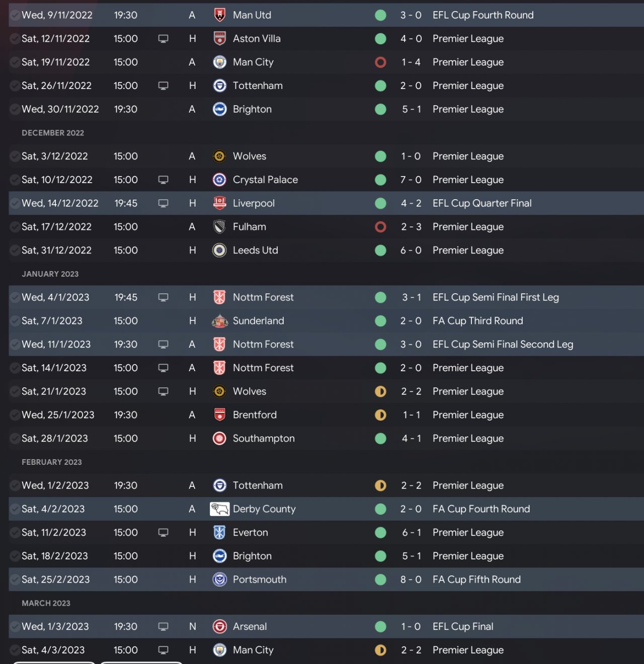Open Liverpool's club crest icon

pyautogui.click(x=220, y=203)
